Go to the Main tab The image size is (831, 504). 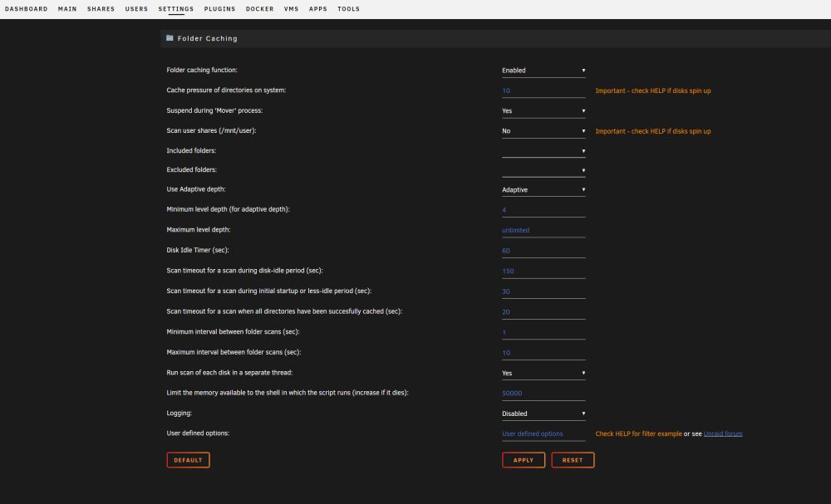67,9
